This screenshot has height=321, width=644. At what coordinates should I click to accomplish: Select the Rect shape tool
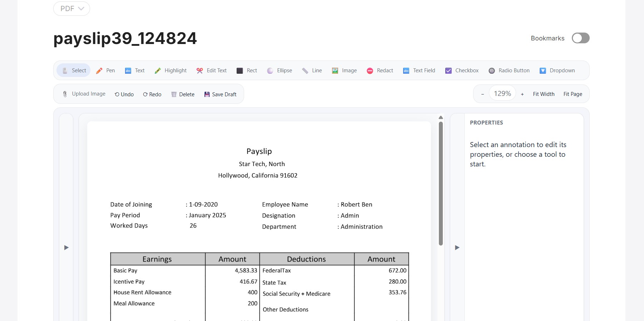[x=247, y=70]
